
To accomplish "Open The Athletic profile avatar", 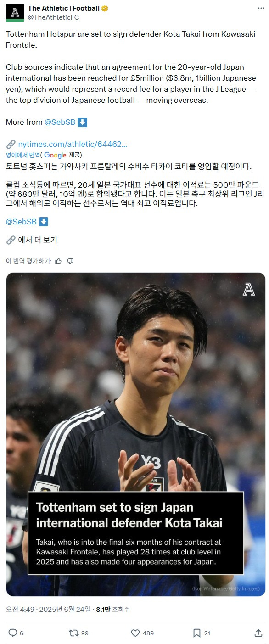I will coord(15,12).
